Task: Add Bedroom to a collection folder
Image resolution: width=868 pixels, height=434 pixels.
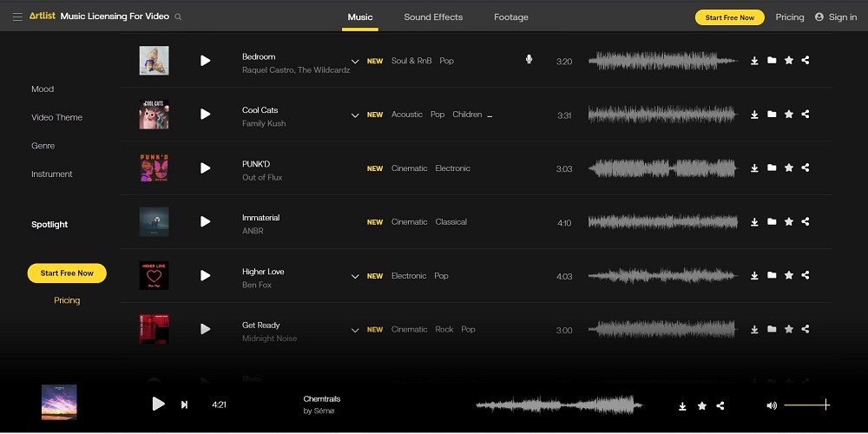Action: point(772,61)
